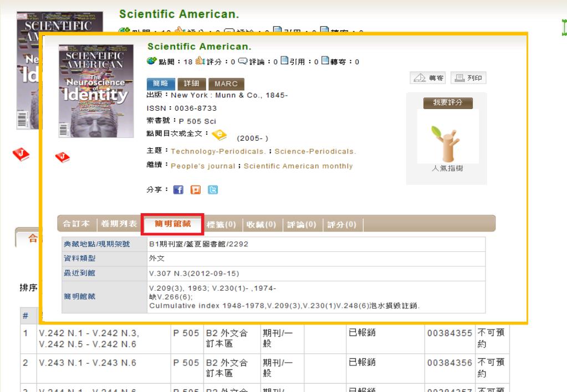Click the (2005- ) coverage text

[252, 138]
